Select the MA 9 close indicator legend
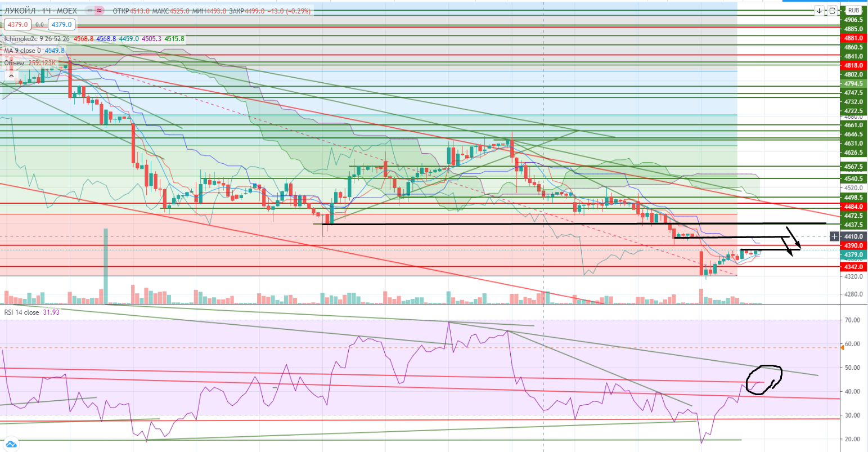Viewport: 868px width, 452px height. pyautogui.click(x=23, y=51)
